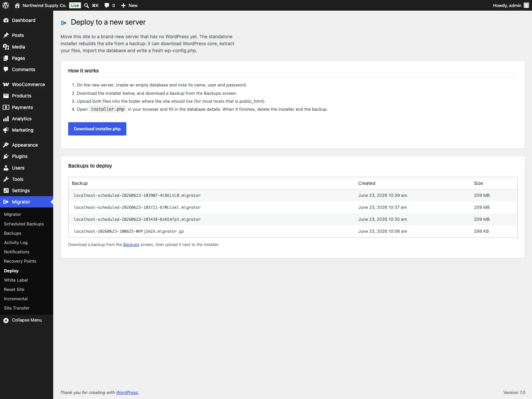Click the Deploy icon next to the page title
The height and width of the screenshot is (399, 532).
[x=64, y=23]
